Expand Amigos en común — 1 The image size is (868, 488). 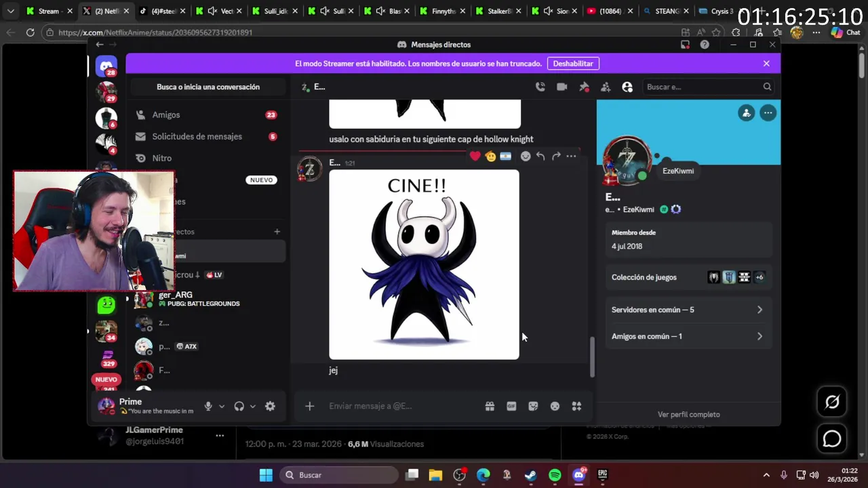[x=688, y=336]
